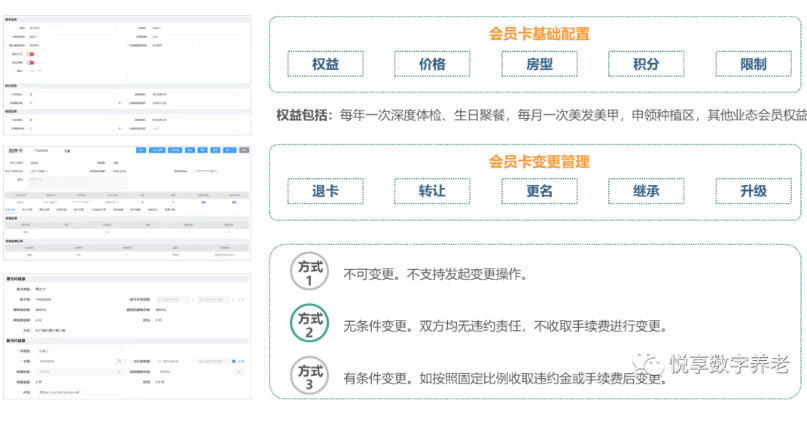
Task: Open the 权益 configuration box
Action: (324, 65)
